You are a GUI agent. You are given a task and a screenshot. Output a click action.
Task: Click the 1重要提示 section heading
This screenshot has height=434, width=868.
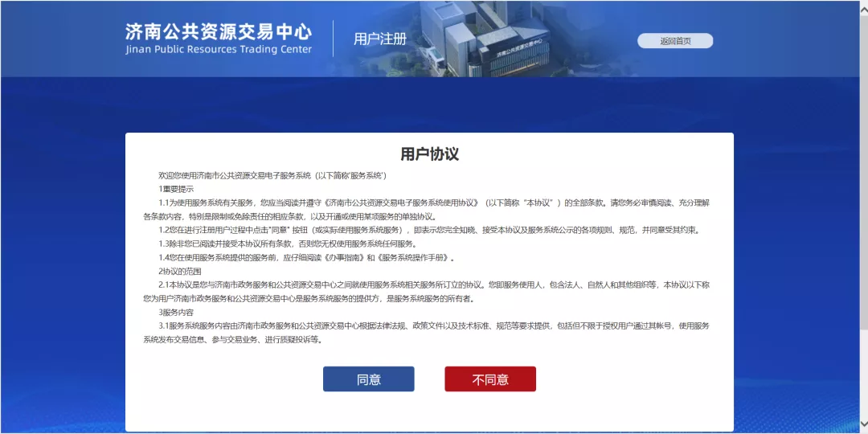[176, 189]
